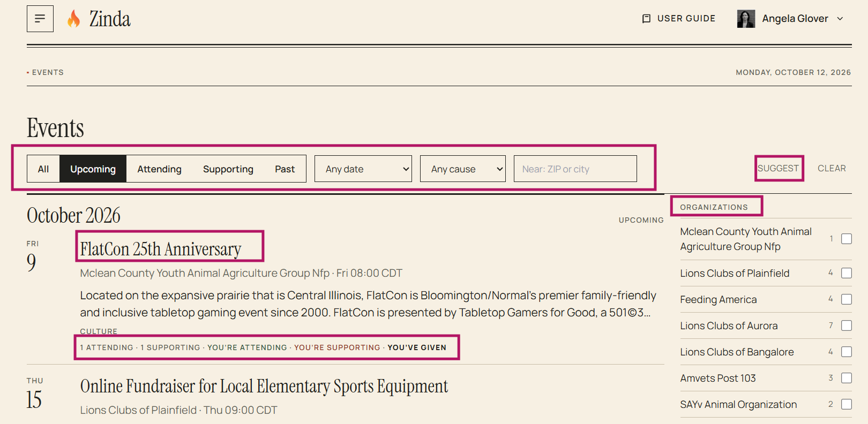Viewport: 868px width, 424px height.
Task: Select the Upcoming tab
Action: click(x=93, y=169)
